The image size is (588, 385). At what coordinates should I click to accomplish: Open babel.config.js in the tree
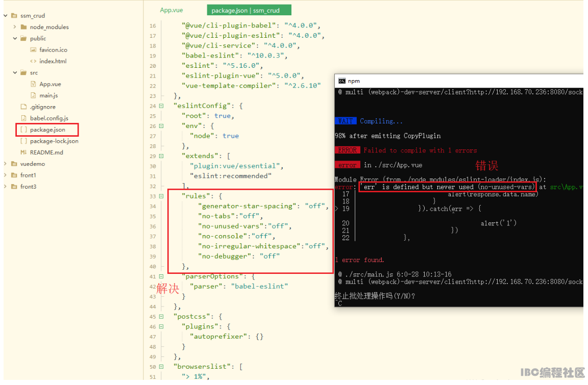(49, 118)
